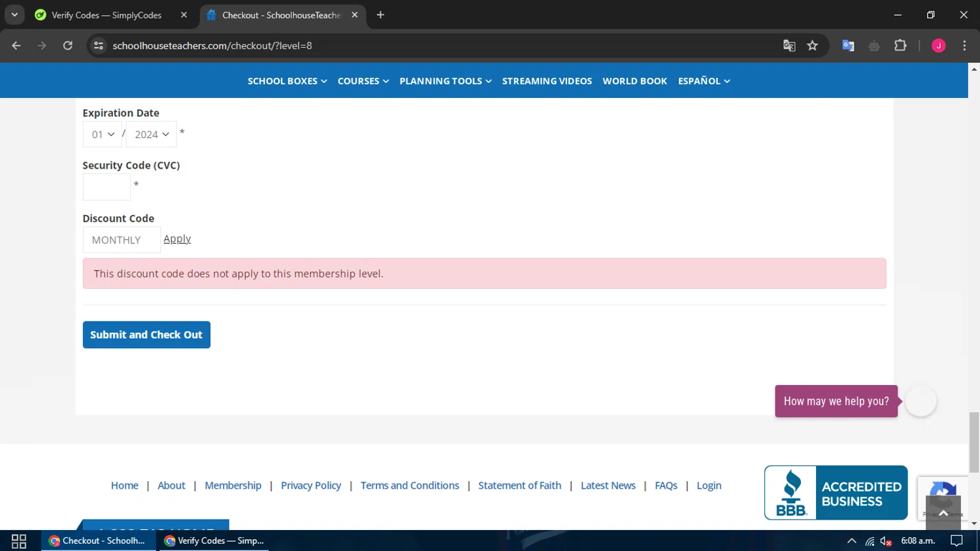Click the BBB Accredited Business badge
Image resolution: width=980 pixels, height=551 pixels.
tap(836, 493)
